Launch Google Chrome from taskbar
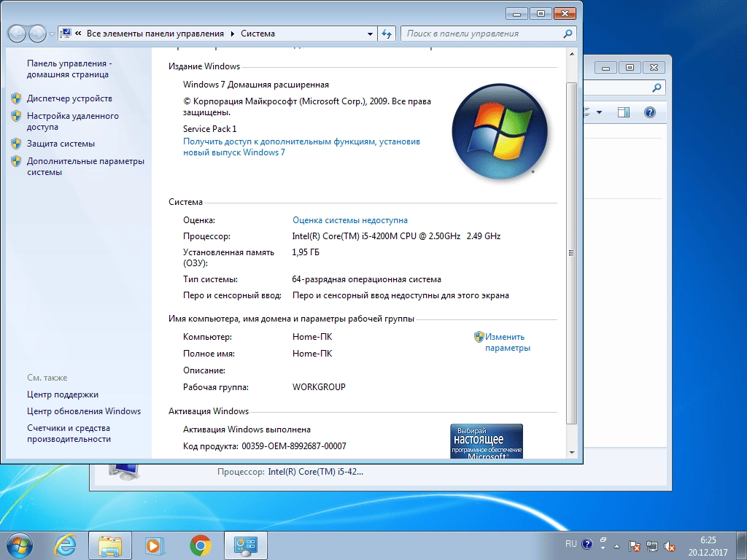Image resolution: width=747 pixels, height=560 pixels. pos(200,545)
